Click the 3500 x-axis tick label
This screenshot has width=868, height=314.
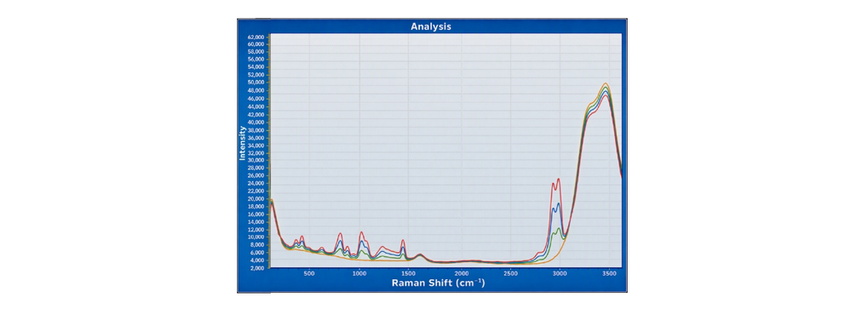(x=609, y=273)
